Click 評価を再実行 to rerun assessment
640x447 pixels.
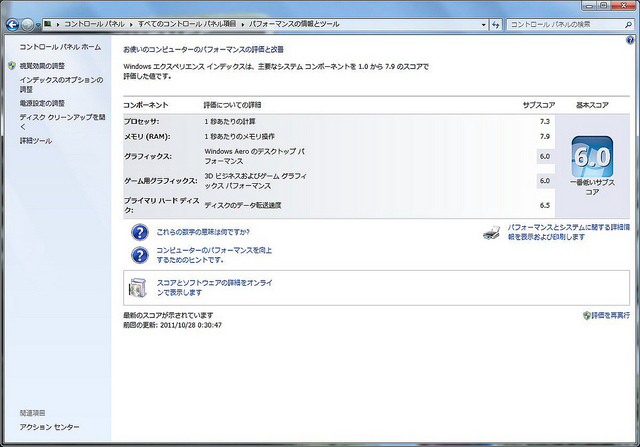(611, 316)
